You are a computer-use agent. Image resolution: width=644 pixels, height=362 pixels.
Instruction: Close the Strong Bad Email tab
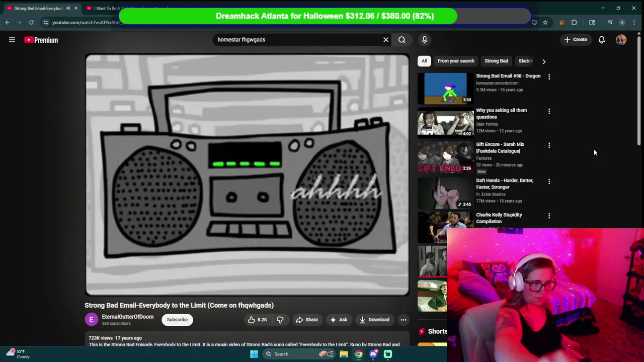pyautogui.click(x=76, y=8)
